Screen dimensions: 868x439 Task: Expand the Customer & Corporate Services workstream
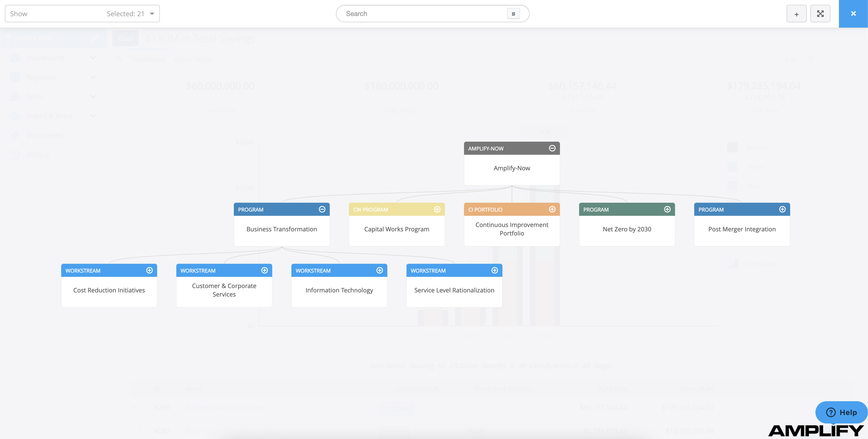click(264, 270)
